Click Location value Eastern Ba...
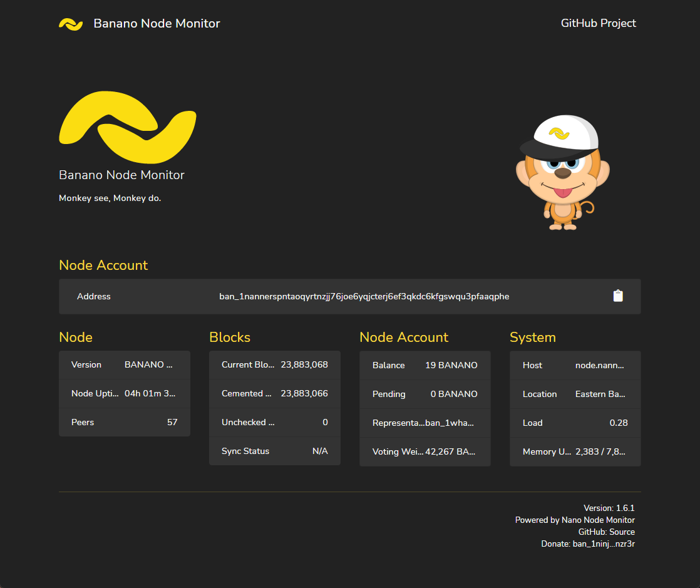The width and height of the screenshot is (700, 588). (x=600, y=395)
